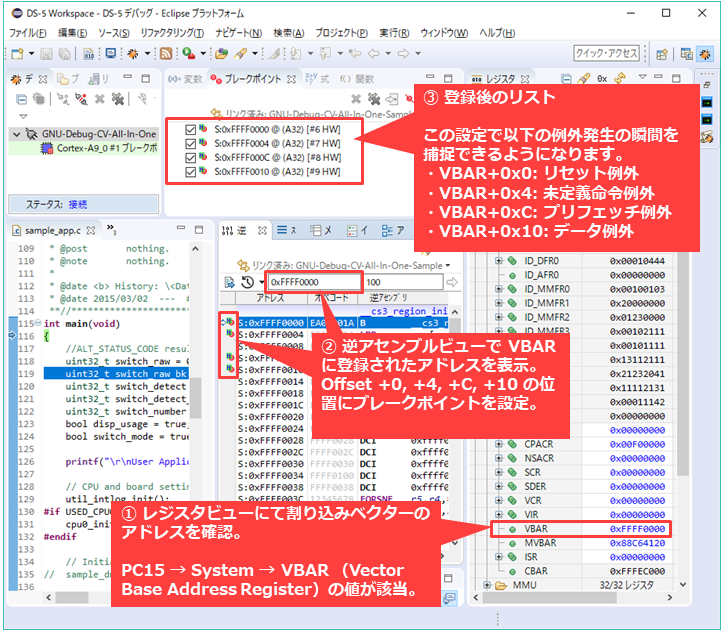Screen dimensions: 723x632
Task: Remove selected breakpoint X icon in Breakpoints view
Action: tap(356, 99)
